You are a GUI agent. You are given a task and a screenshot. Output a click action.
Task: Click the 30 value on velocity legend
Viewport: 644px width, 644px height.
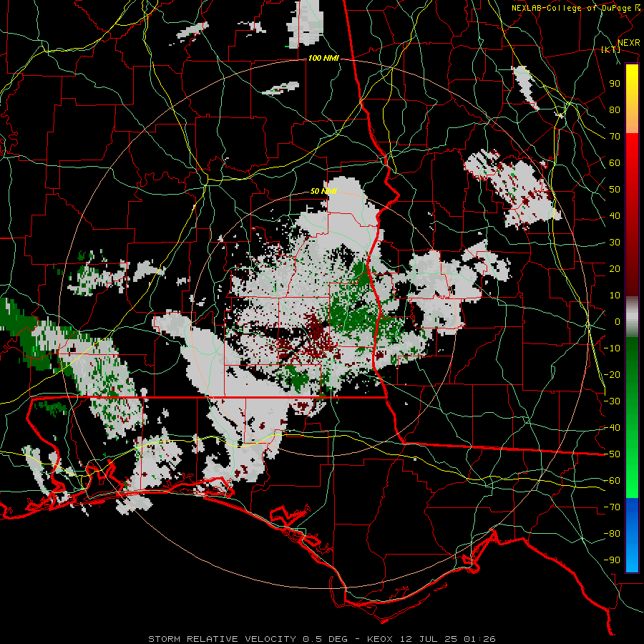coord(615,243)
